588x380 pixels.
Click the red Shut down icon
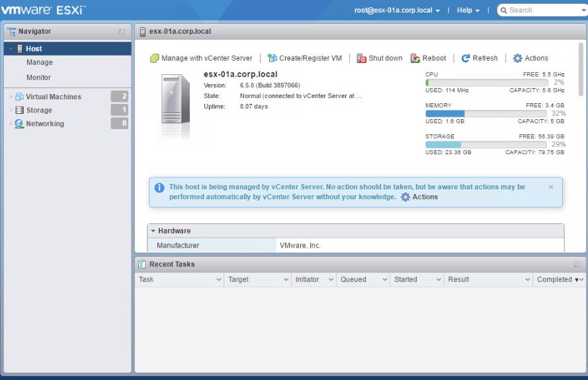362,58
